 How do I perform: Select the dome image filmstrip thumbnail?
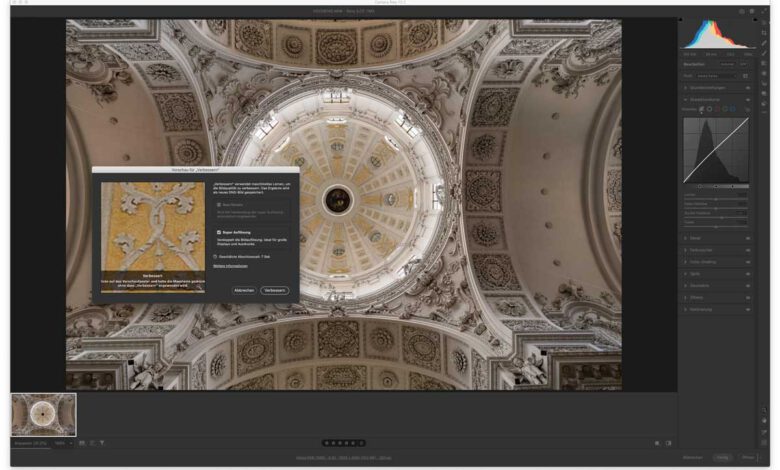point(44,414)
